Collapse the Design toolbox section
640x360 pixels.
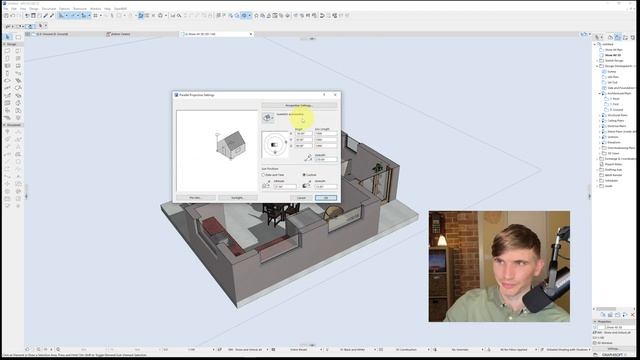pyautogui.click(x=4, y=44)
